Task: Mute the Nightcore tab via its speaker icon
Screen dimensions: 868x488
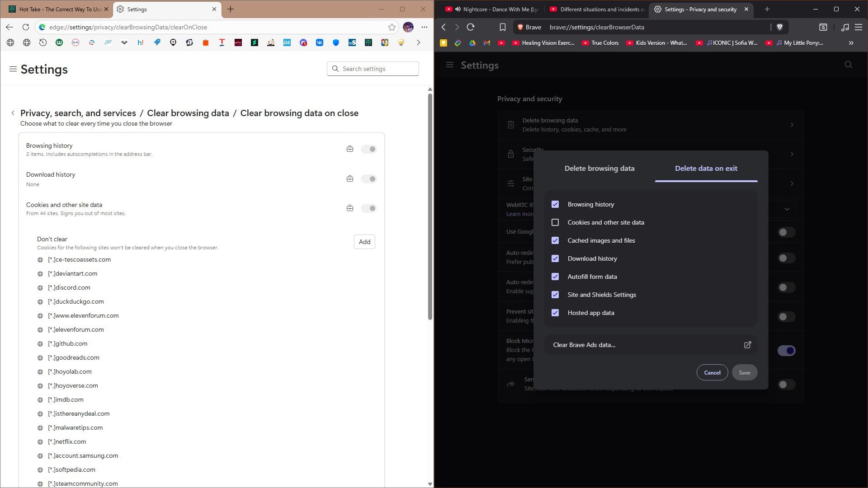Action: (x=458, y=9)
